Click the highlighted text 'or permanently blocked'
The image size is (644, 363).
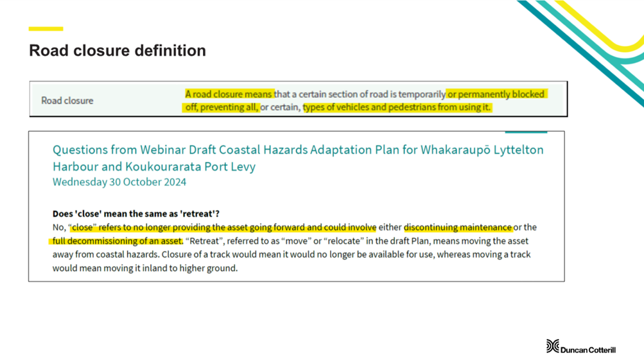(x=496, y=94)
